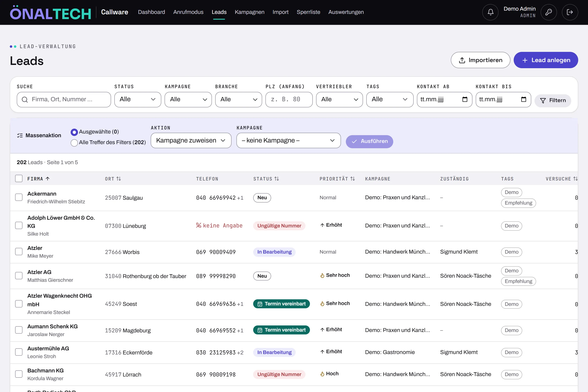Open the Anrufmodus nav item
The height and width of the screenshot is (392, 588).
pos(188,12)
